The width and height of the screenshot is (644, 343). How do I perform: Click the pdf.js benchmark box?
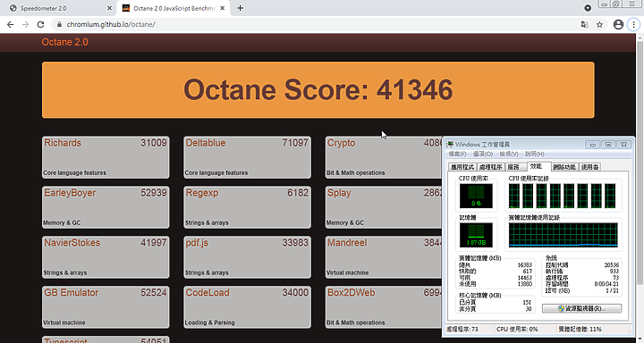[247, 257]
